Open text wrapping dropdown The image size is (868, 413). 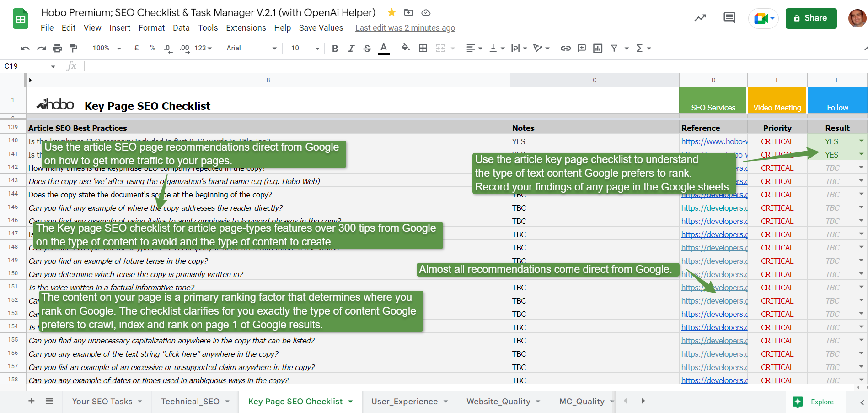coord(519,48)
